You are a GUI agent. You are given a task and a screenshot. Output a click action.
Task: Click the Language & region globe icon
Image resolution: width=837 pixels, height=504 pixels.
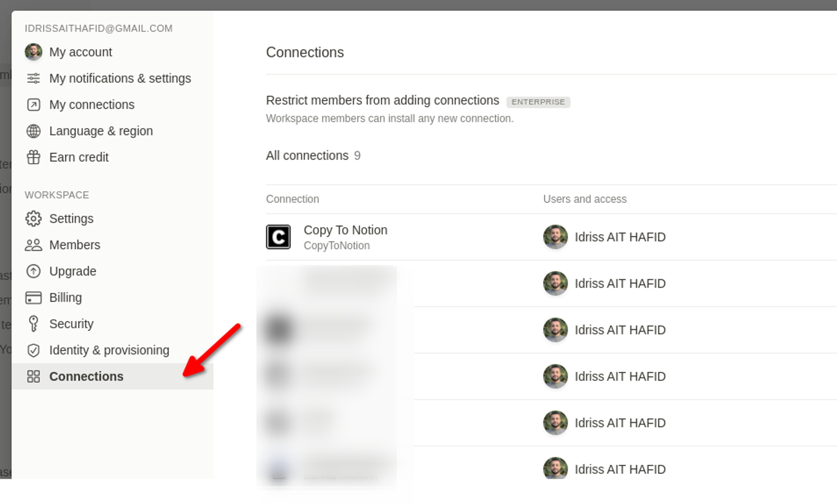point(33,131)
